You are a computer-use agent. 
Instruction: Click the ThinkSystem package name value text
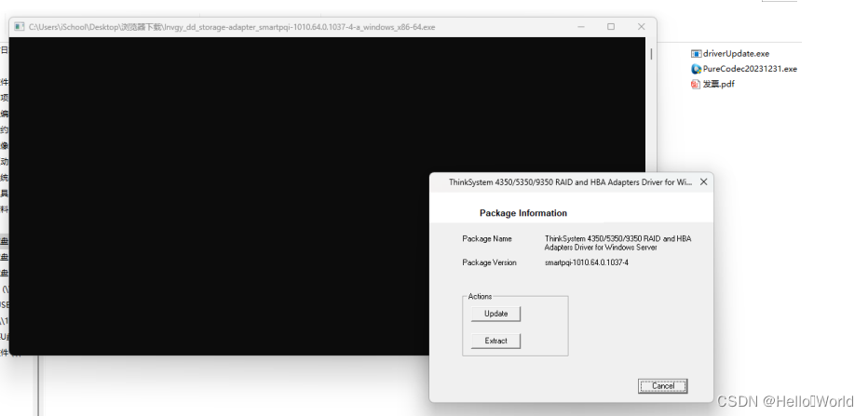(617, 243)
